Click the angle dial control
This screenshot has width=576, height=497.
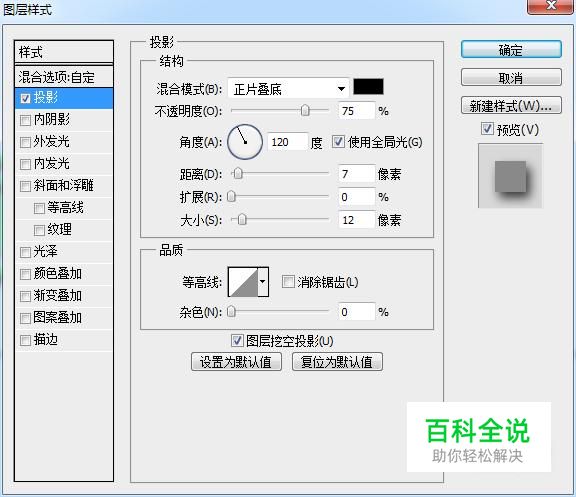pos(245,142)
